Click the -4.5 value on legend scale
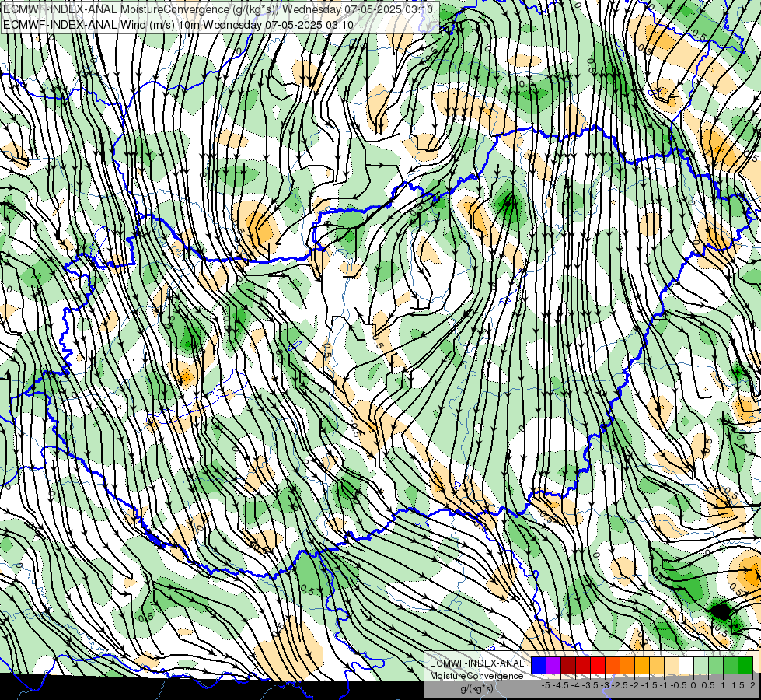This screenshot has height=700, width=761. [x=561, y=685]
